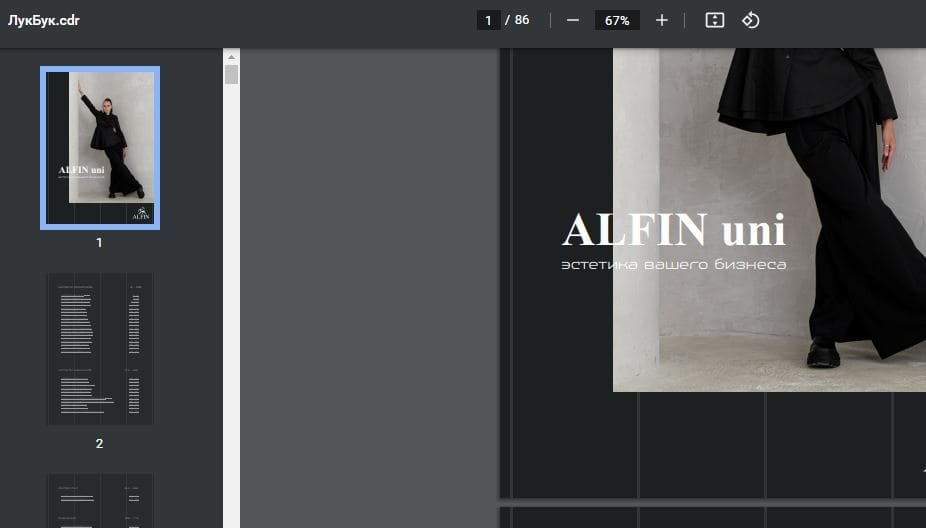The image size is (926, 528).
Task: Click the sidebar scrollbar up arrow
Action: (231, 57)
